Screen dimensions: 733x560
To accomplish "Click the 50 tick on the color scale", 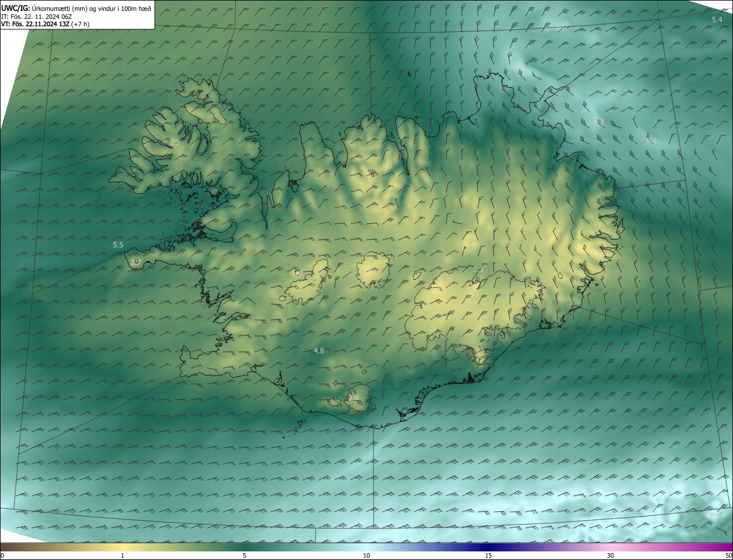I will click(728, 555).
